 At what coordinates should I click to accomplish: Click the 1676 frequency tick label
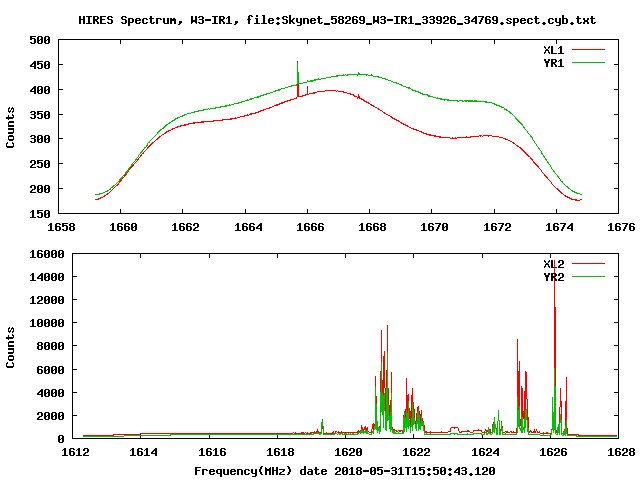[x=621, y=227]
